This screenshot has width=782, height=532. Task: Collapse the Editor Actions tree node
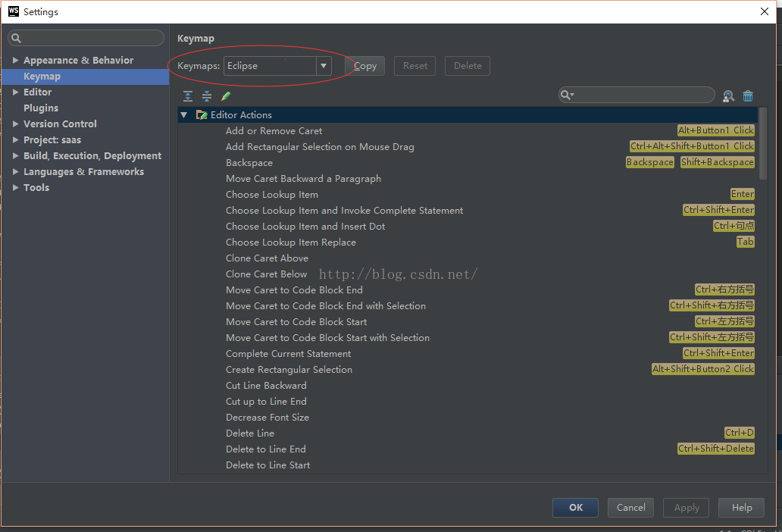click(184, 114)
